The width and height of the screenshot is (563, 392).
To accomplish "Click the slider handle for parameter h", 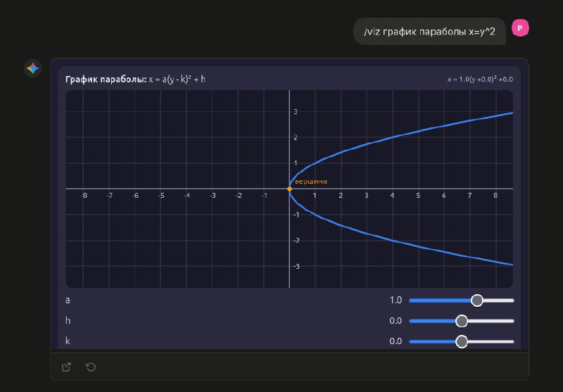I will pos(462,321).
